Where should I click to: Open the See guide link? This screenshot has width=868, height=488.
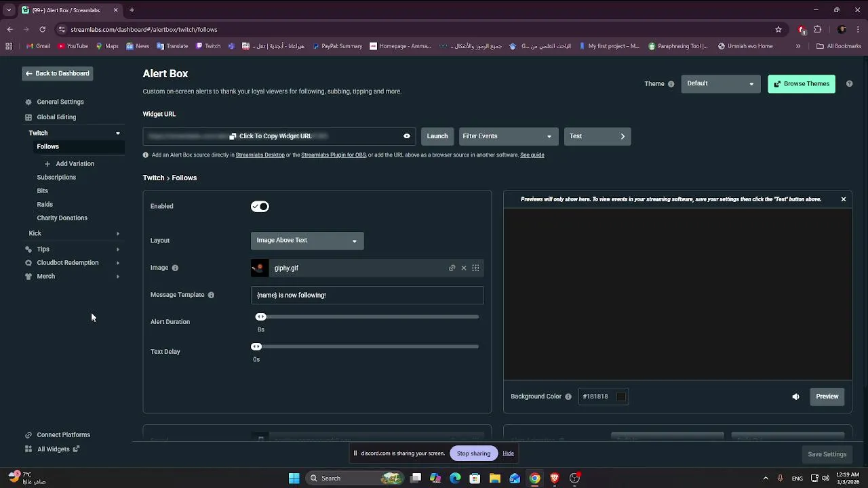532,155
